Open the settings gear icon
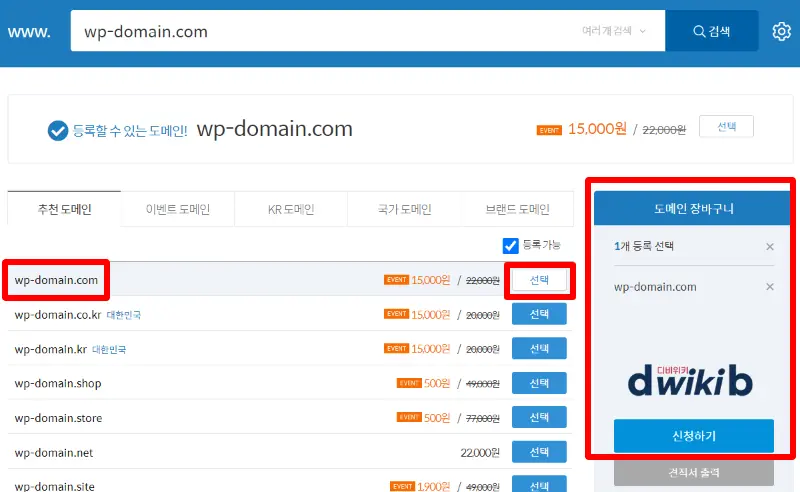 (781, 32)
